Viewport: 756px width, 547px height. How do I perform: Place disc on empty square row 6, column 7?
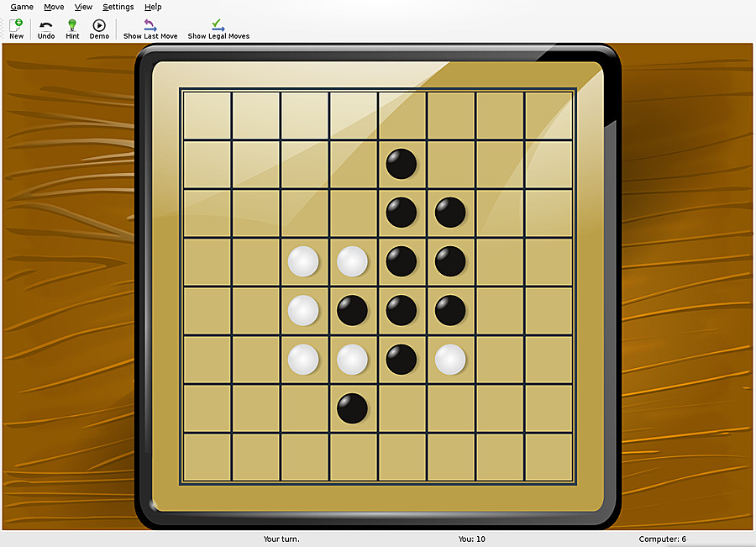click(x=500, y=360)
